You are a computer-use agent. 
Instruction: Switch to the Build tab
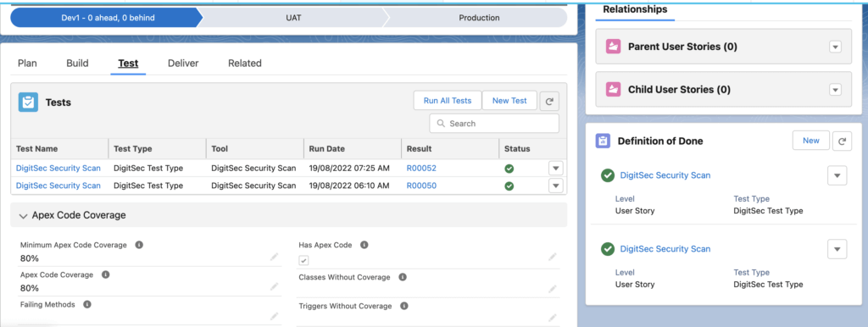coord(77,63)
